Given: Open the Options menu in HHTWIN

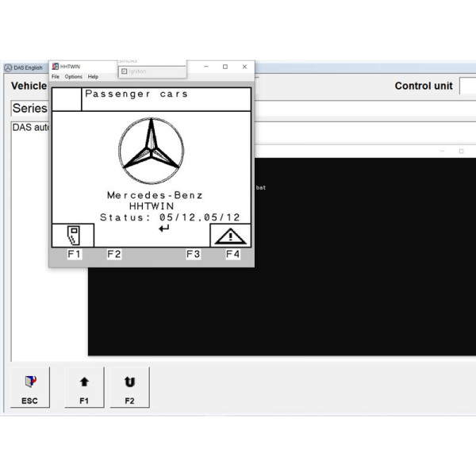Looking at the screenshot, I should pos(74,77).
